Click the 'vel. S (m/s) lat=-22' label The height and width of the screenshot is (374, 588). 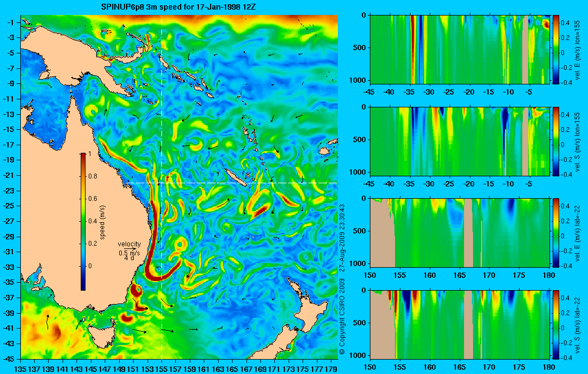[577, 324]
